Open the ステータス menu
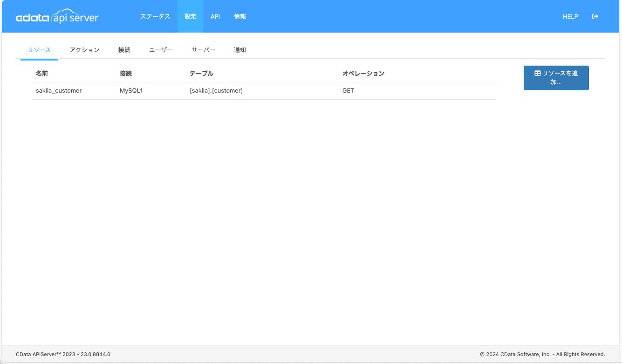Image resolution: width=622 pixels, height=364 pixels. point(155,16)
